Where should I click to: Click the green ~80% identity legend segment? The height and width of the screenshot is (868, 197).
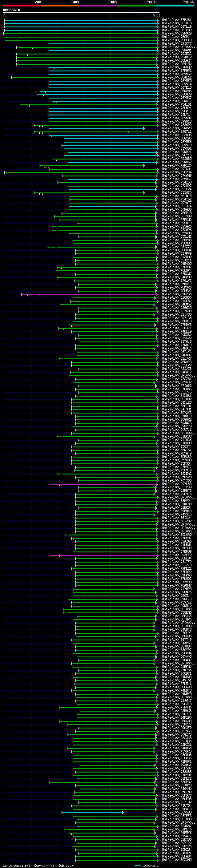coord(137,6)
